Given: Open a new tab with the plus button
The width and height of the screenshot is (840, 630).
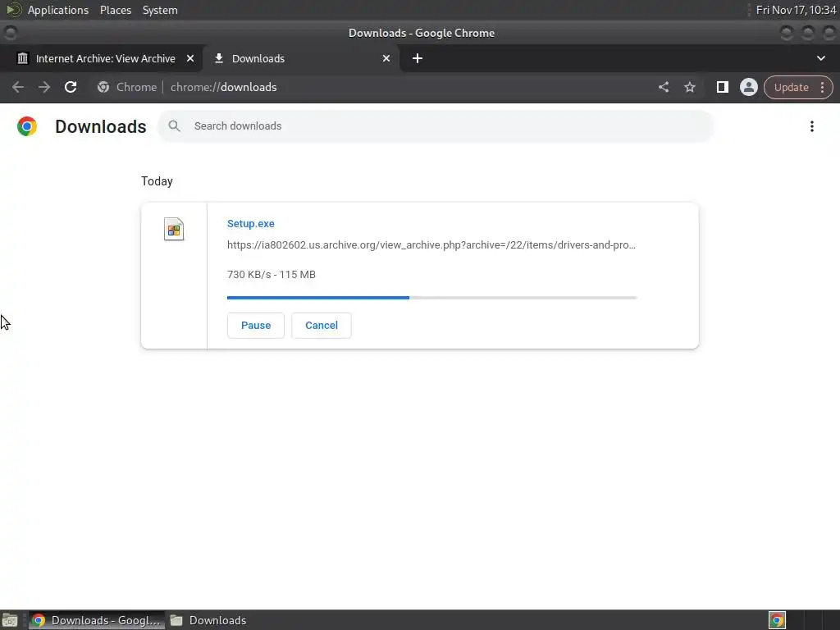Looking at the screenshot, I should pyautogui.click(x=418, y=58).
